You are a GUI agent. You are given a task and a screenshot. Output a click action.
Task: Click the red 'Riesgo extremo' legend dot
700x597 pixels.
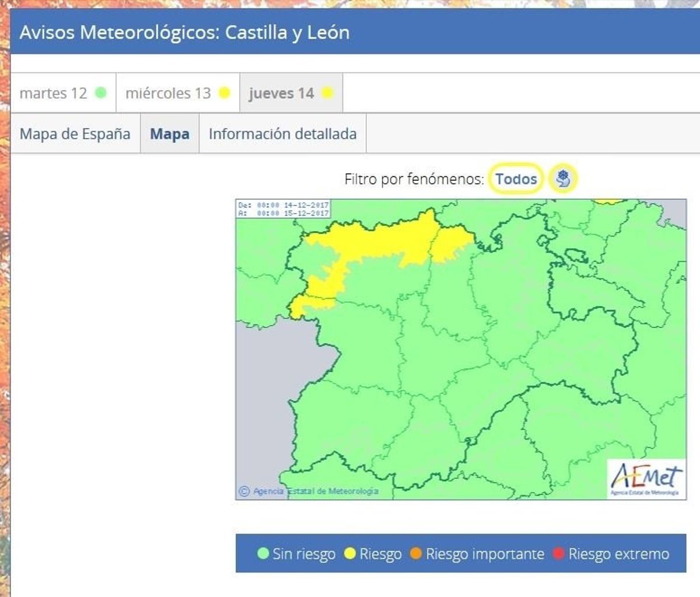pos(558,553)
